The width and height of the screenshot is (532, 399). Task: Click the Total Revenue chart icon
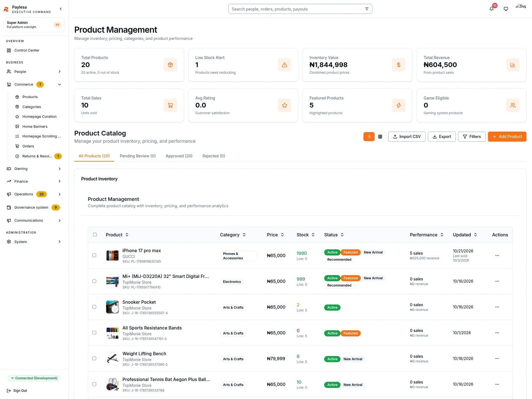pyautogui.click(x=512, y=65)
